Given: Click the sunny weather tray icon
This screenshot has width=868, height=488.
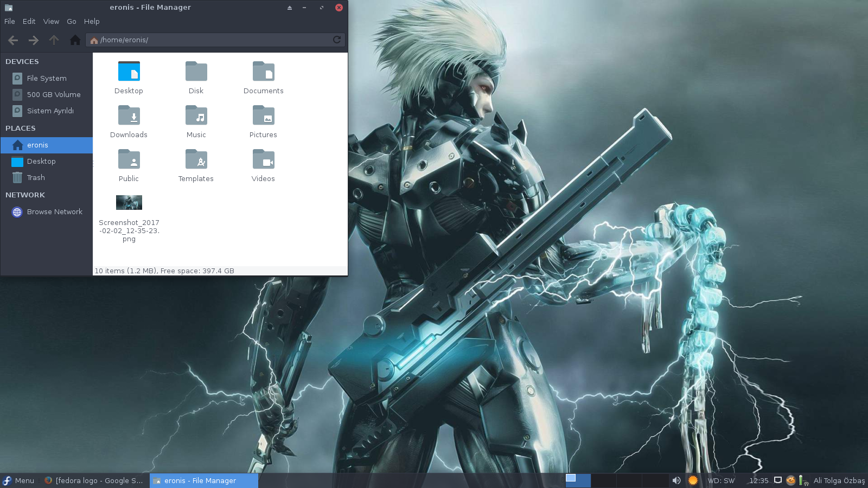Looking at the screenshot, I should 693,480.
